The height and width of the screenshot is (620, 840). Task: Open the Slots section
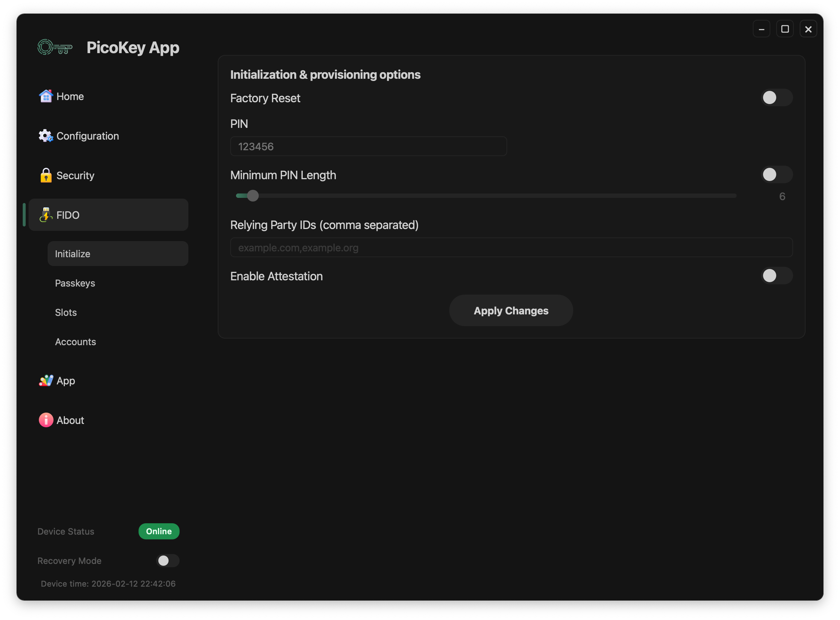66,312
